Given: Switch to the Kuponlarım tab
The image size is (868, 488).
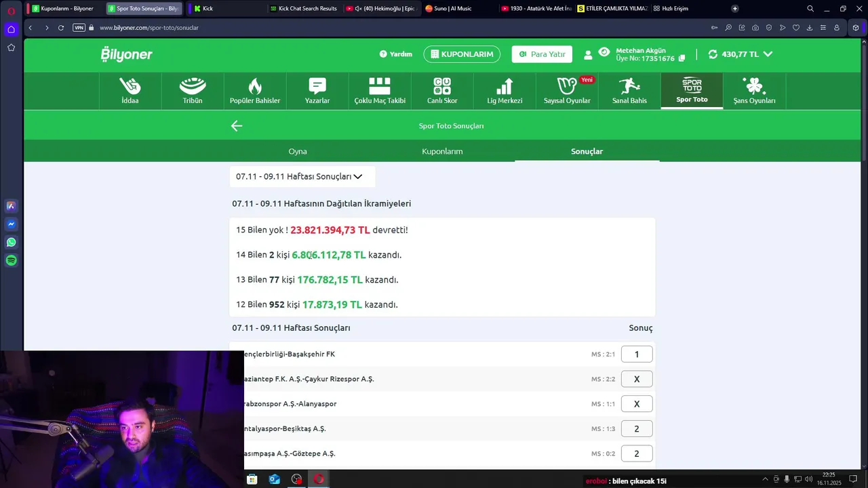Looking at the screenshot, I should [x=442, y=151].
